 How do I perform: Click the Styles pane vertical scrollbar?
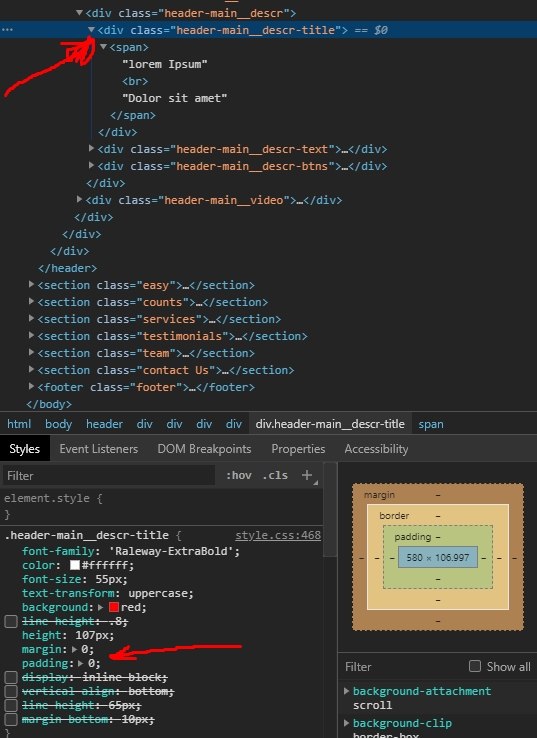(330, 509)
